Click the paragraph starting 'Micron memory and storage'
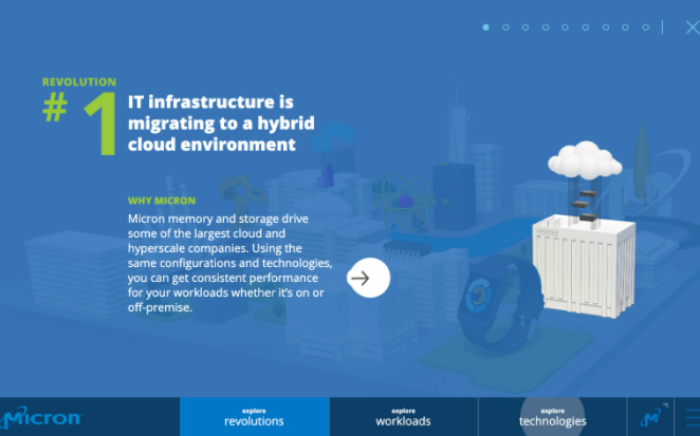This screenshot has height=436, width=700. tap(230, 263)
